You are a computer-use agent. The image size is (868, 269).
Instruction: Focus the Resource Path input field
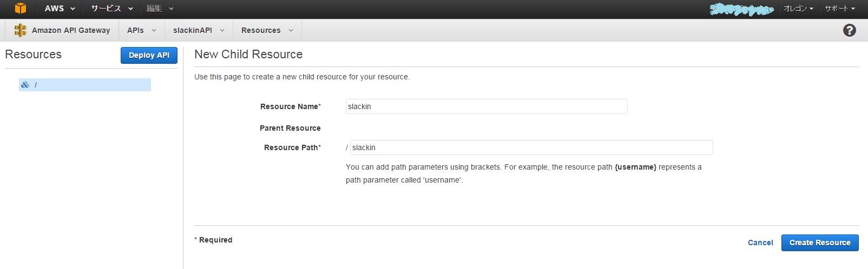(x=531, y=147)
